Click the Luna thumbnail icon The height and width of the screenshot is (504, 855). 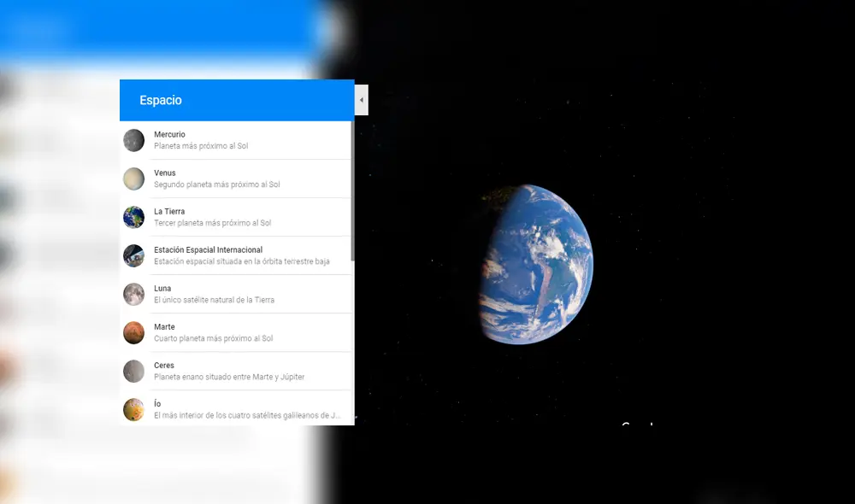pyautogui.click(x=134, y=293)
